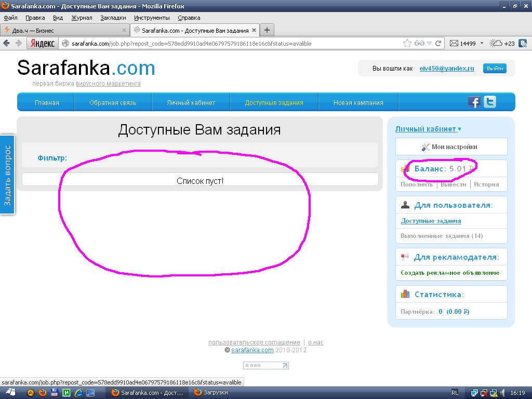Viewport: 532px width, 399px height.
Task: Click the user silhouette icon
Action: coord(405,205)
